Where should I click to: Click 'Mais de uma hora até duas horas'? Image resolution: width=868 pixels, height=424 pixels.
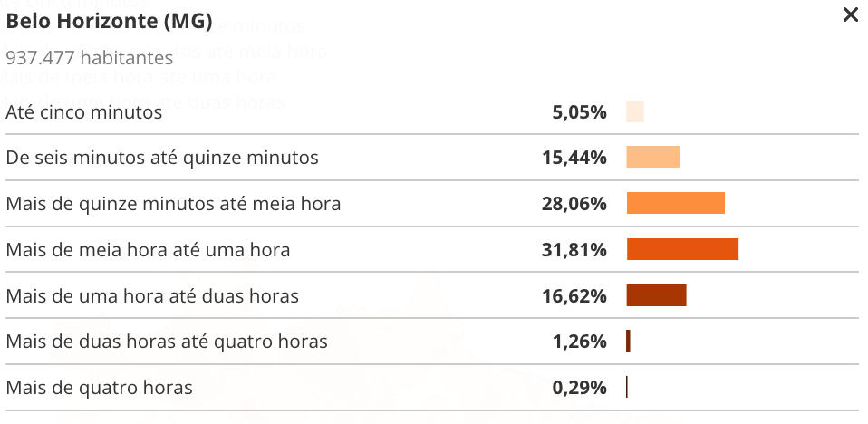pos(152,295)
